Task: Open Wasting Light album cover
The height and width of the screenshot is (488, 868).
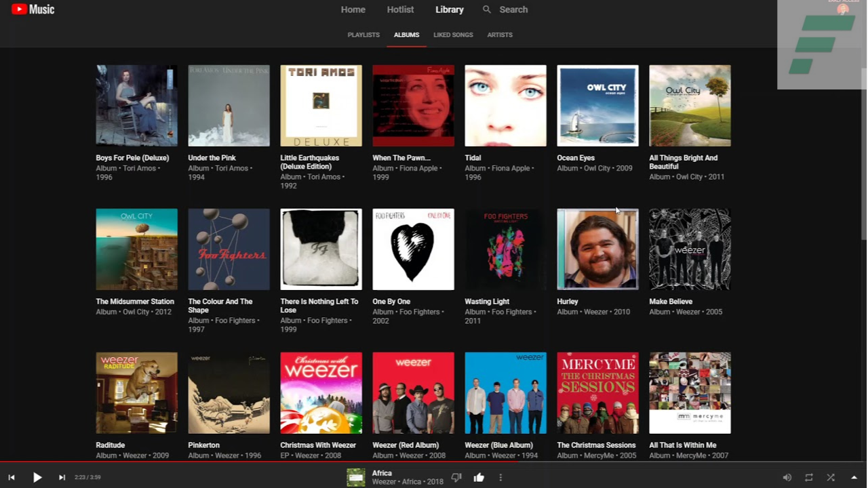Action: click(x=506, y=249)
